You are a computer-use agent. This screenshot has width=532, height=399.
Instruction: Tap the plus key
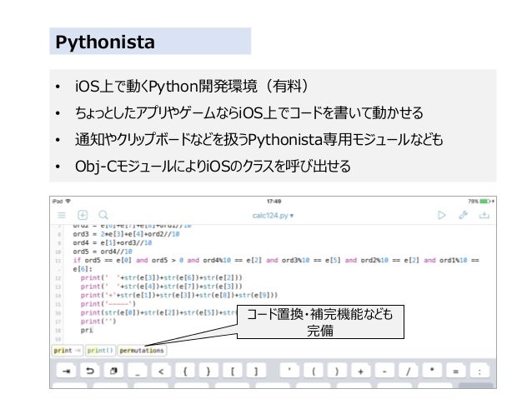click(x=361, y=371)
